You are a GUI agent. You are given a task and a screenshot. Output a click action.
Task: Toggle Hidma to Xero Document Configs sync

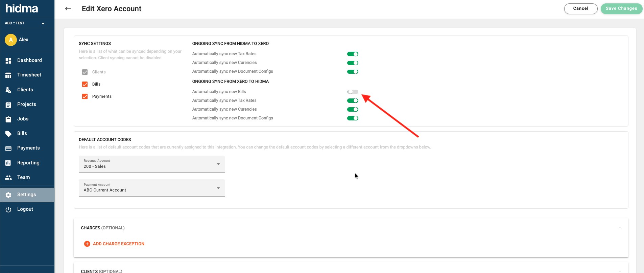click(x=353, y=72)
